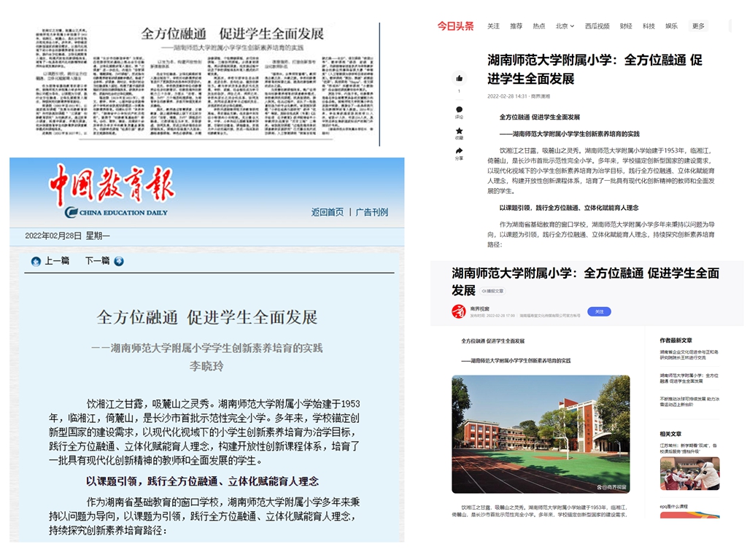
Task: Open comments via the 评论 speech bubble icon
Action: pos(460,109)
